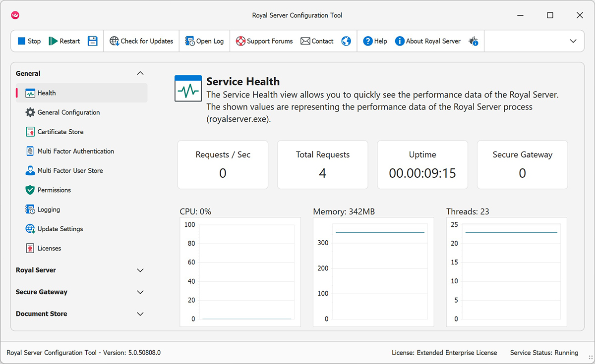Click Check for Updates in toolbar
595x364 pixels.
tap(141, 41)
